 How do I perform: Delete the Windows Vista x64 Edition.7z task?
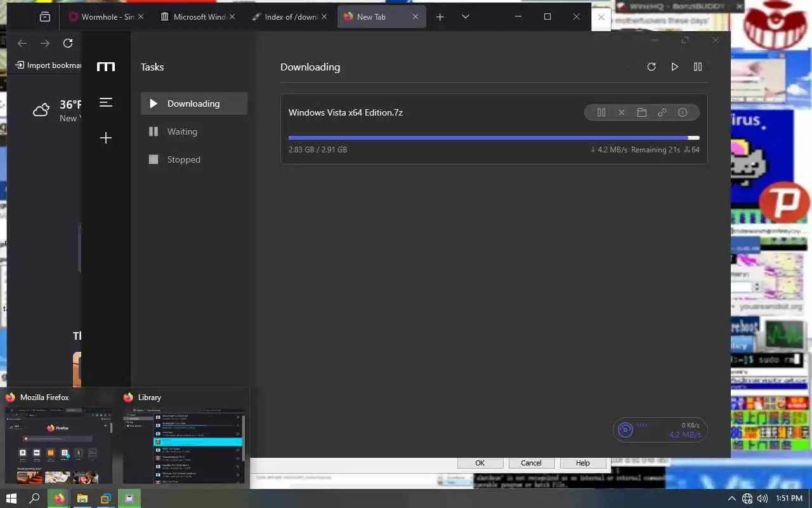(x=622, y=112)
